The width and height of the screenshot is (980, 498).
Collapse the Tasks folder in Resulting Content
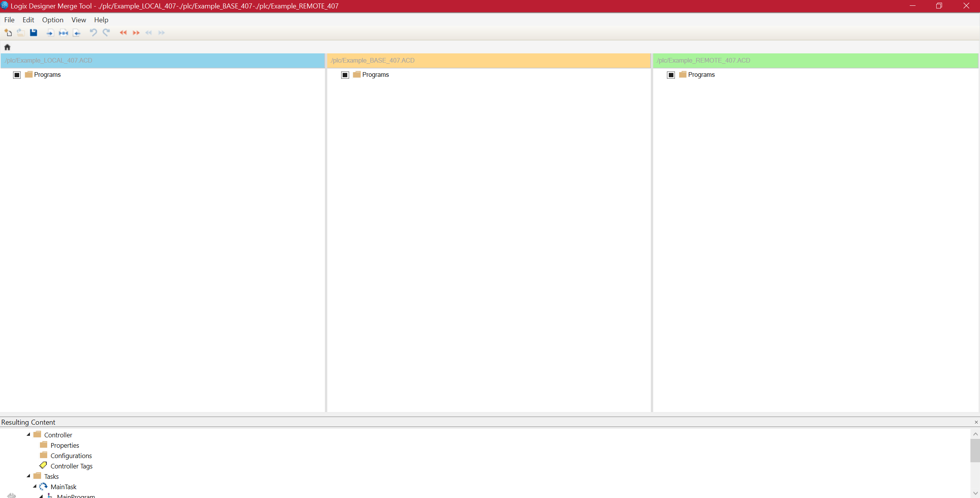click(28, 475)
